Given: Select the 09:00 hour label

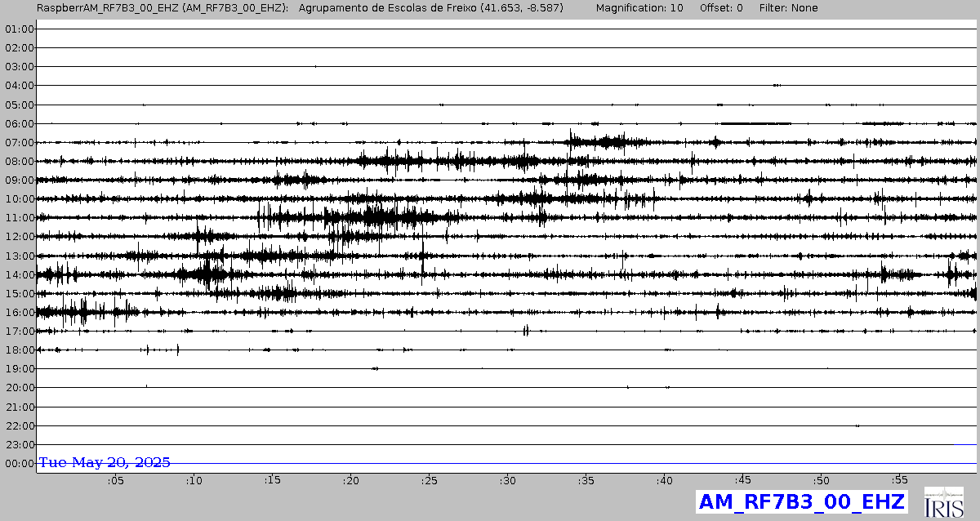Looking at the screenshot, I should pyautogui.click(x=19, y=180).
